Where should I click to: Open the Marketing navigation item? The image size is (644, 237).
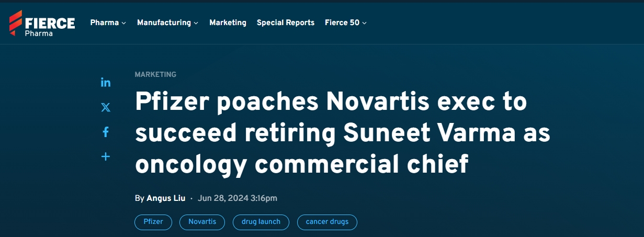point(228,22)
